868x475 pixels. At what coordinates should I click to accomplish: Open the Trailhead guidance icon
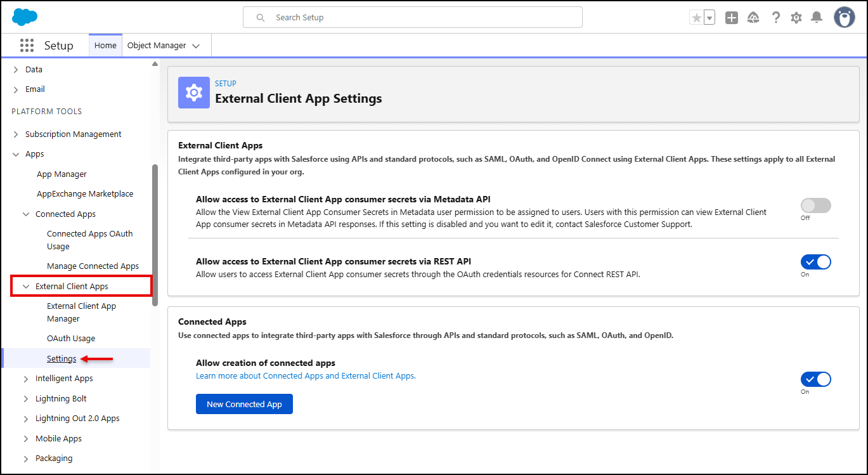click(753, 18)
